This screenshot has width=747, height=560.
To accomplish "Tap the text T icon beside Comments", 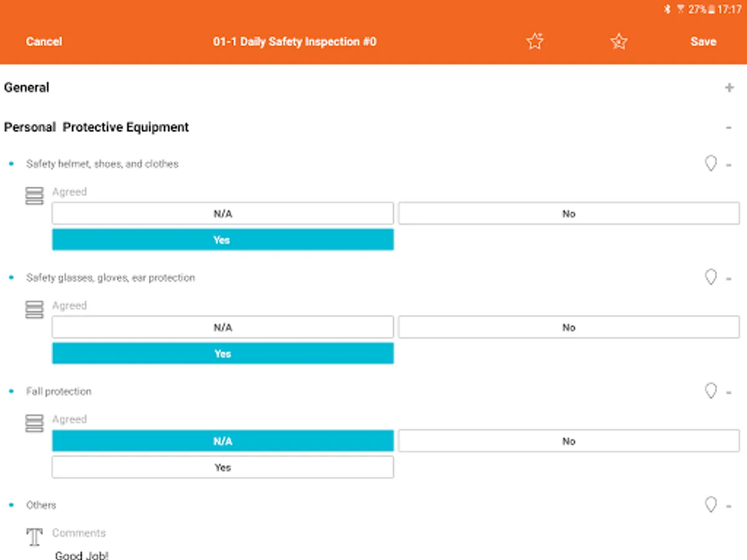I will pos(34,536).
